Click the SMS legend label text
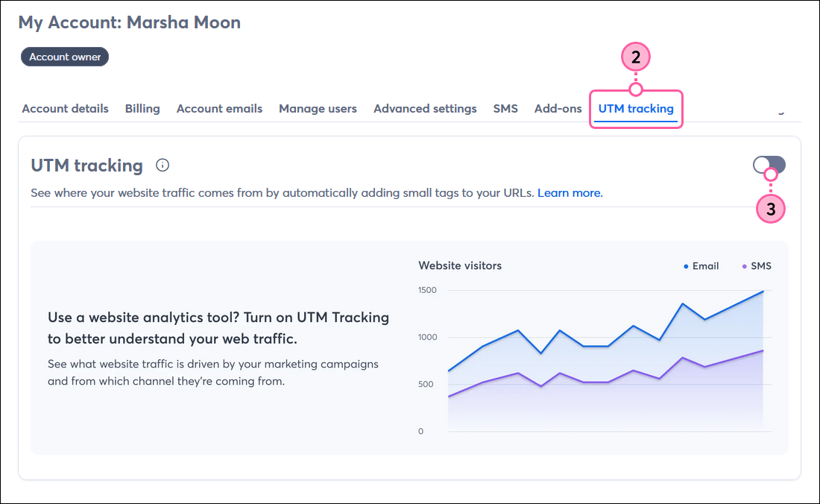 point(763,265)
